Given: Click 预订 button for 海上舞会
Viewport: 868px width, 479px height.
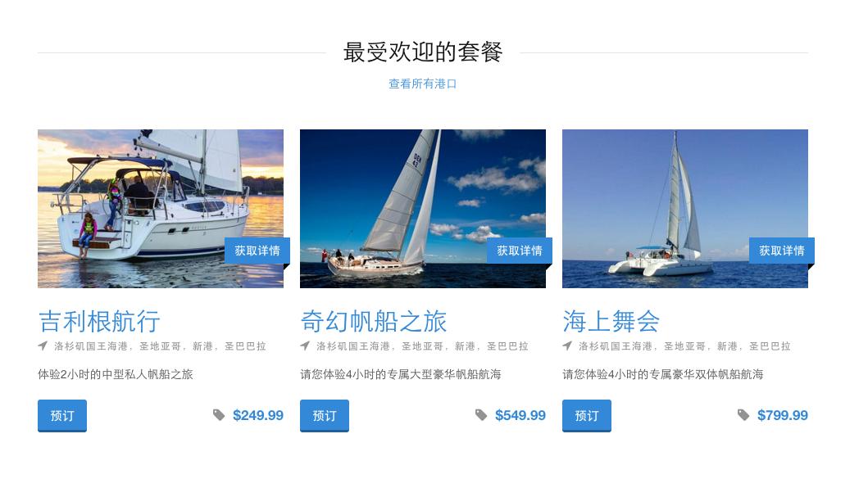Looking at the screenshot, I should [587, 415].
